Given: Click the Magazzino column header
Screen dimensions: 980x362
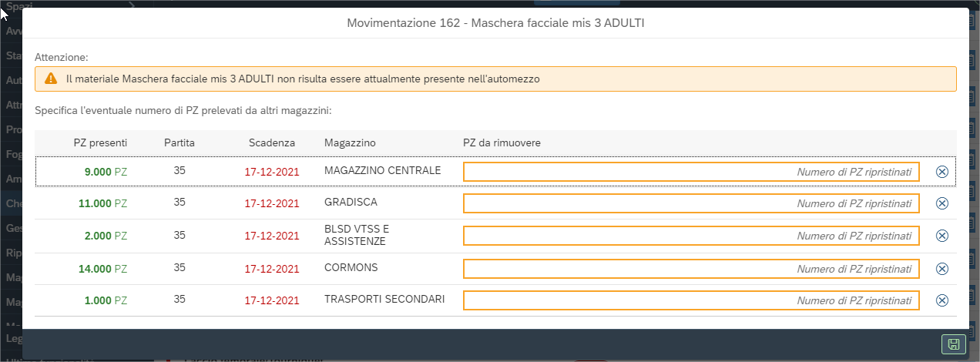Looking at the screenshot, I should pyautogui.click(x=350, y=142).
